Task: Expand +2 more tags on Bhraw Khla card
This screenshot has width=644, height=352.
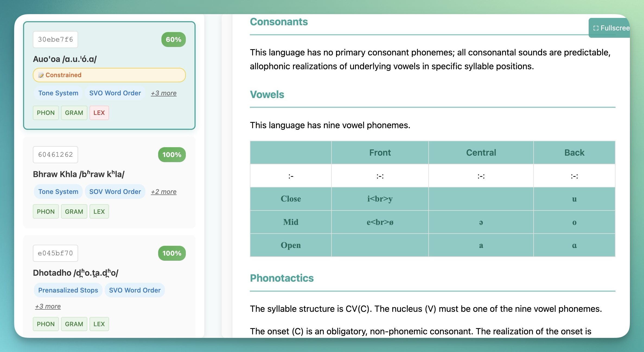Action: pyautogui.click(x=164, y=192)
